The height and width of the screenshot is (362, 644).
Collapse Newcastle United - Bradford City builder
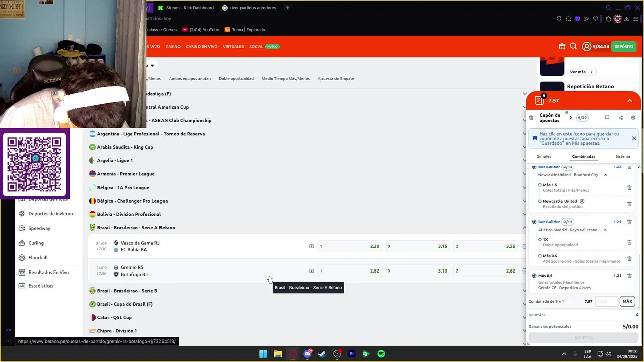[x=605, y=175]
